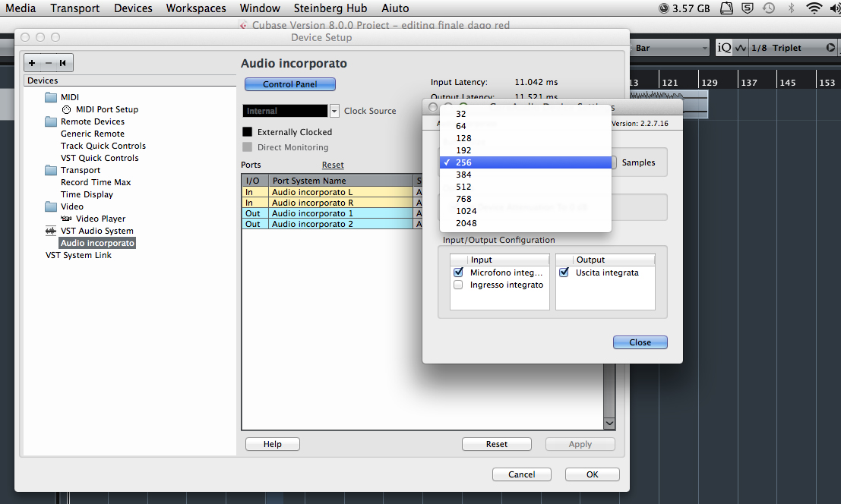Image resolution: width=841 pixels, height=504 pixels.
Task: Click OK in Device Setup
Action: [592, 474]
